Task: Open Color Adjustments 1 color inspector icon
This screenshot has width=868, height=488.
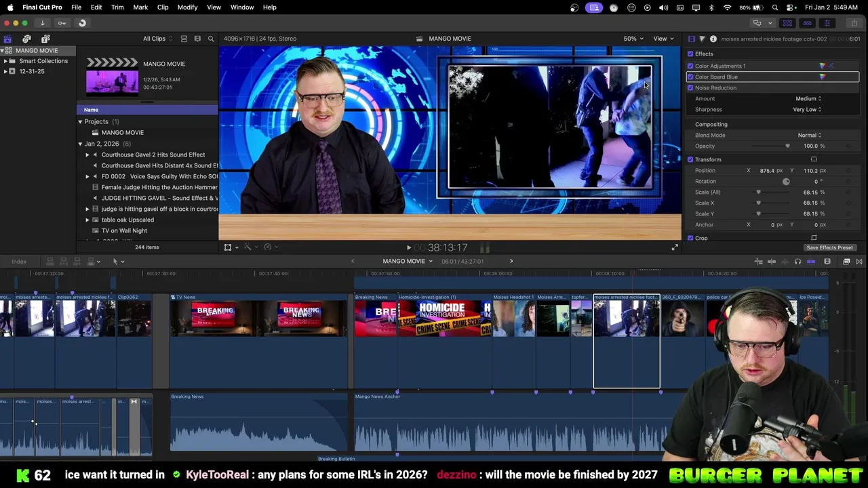Action: pyautogui.click(x=823, y=66)
